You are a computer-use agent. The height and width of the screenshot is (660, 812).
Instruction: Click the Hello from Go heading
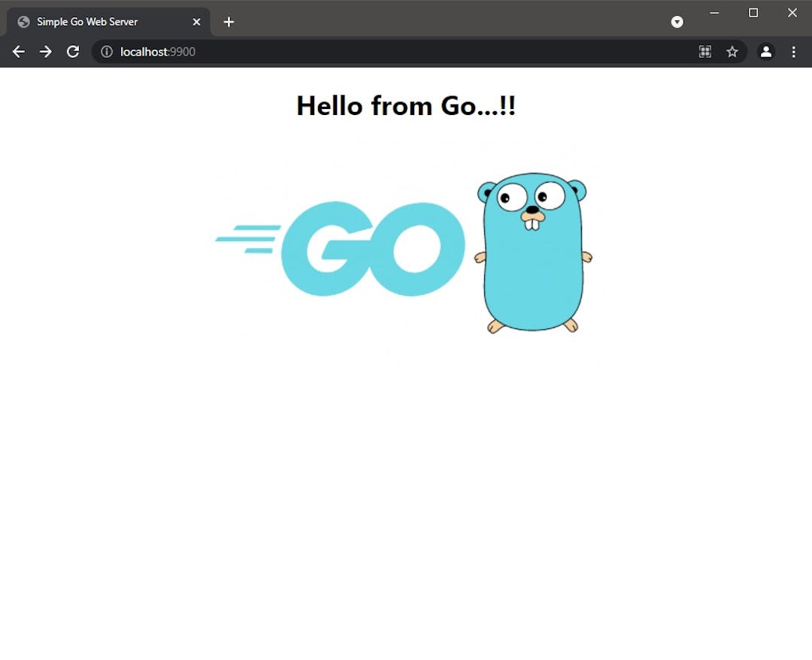406,105
